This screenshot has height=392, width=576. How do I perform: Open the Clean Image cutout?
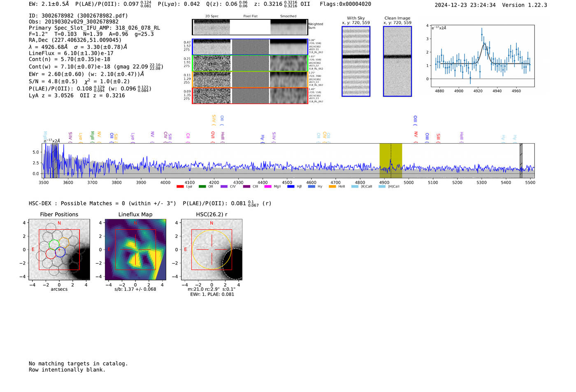(x=397, y=61)
